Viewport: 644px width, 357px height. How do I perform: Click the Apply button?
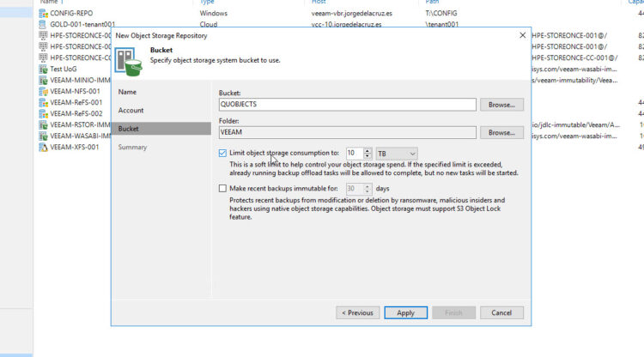click(406, 312)
